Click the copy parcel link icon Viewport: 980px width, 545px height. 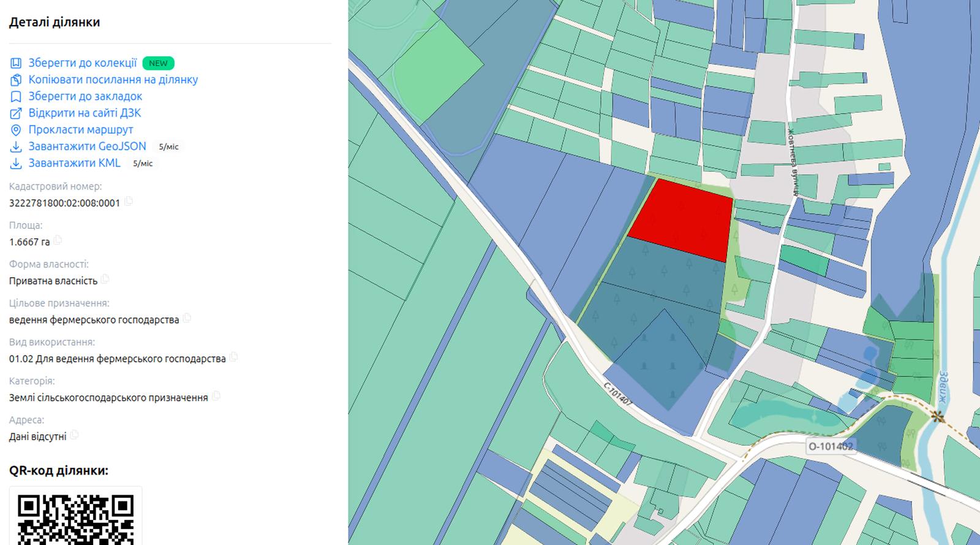[x=16, y=80]
